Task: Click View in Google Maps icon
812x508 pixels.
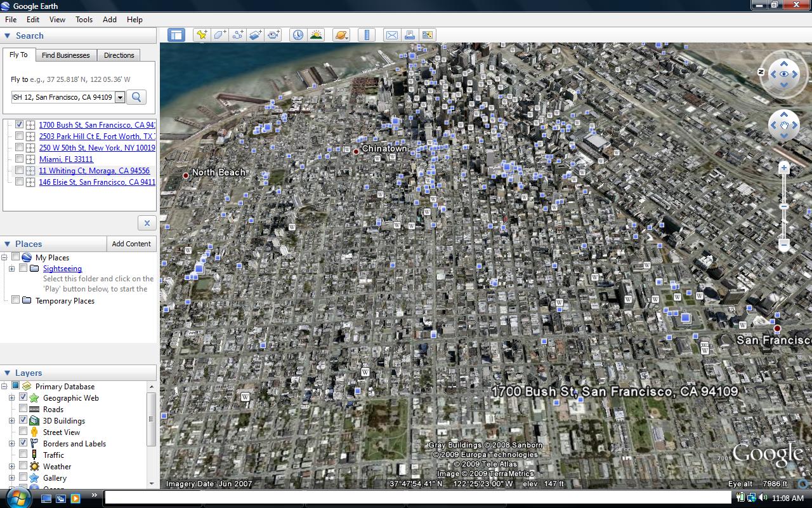Action: pyautogui.click(x=428, y=35)
